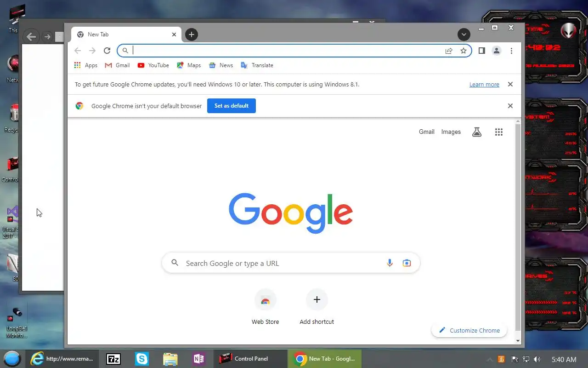Click the share page icon in address bar

tap(449, 51)
